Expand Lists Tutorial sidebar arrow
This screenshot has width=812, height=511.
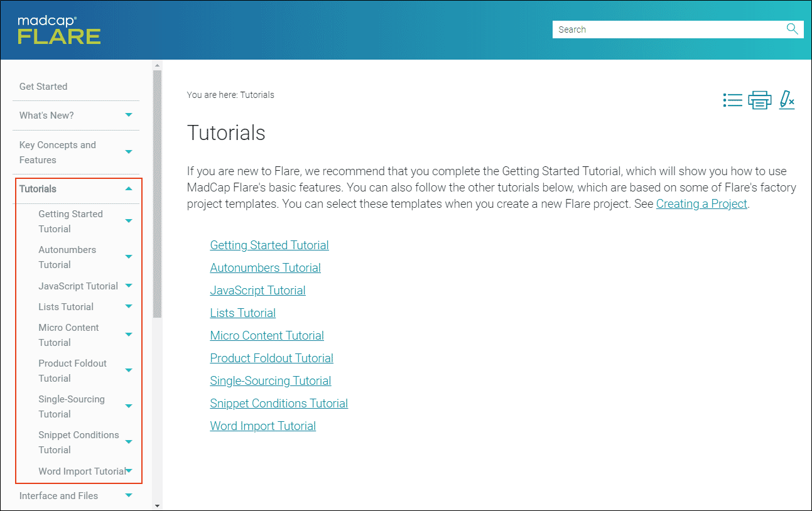point(129,306)
